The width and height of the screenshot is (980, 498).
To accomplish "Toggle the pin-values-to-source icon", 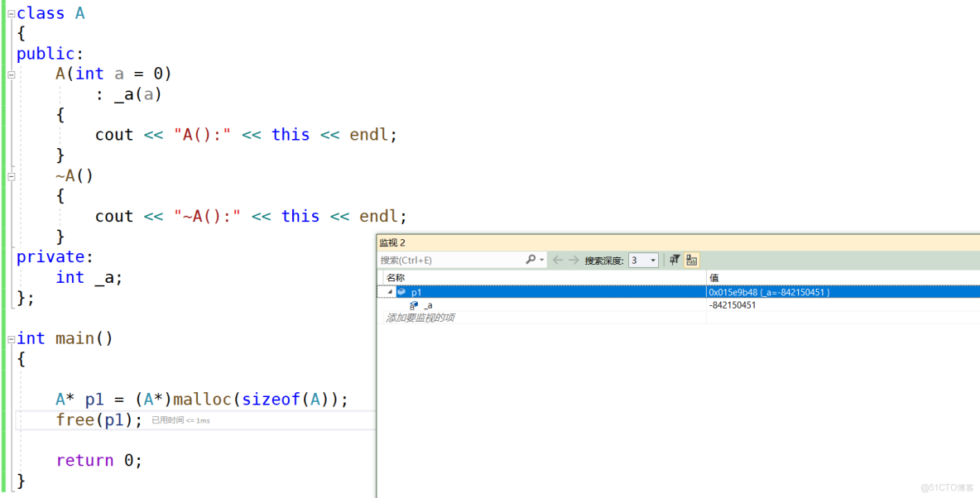I will coord(675,259).
